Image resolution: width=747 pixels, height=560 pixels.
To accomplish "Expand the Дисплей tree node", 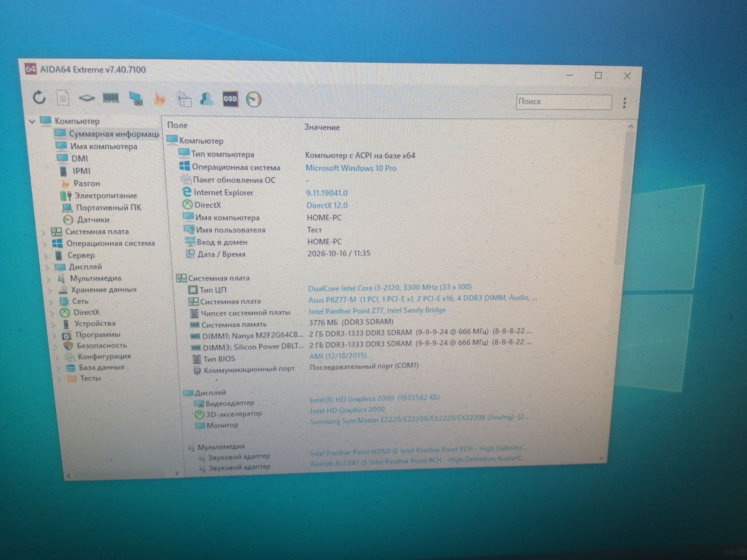I will tap(48, 267).
